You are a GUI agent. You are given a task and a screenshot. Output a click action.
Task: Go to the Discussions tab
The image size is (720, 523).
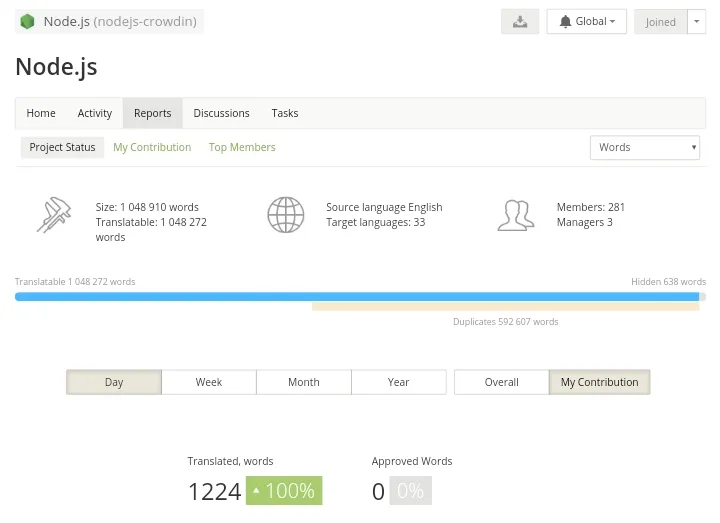221,113
